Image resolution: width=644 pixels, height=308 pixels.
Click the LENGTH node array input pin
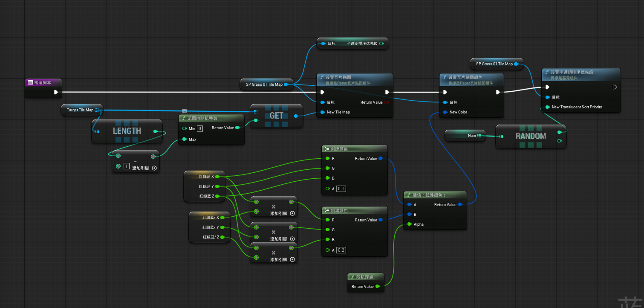(97, 131)
